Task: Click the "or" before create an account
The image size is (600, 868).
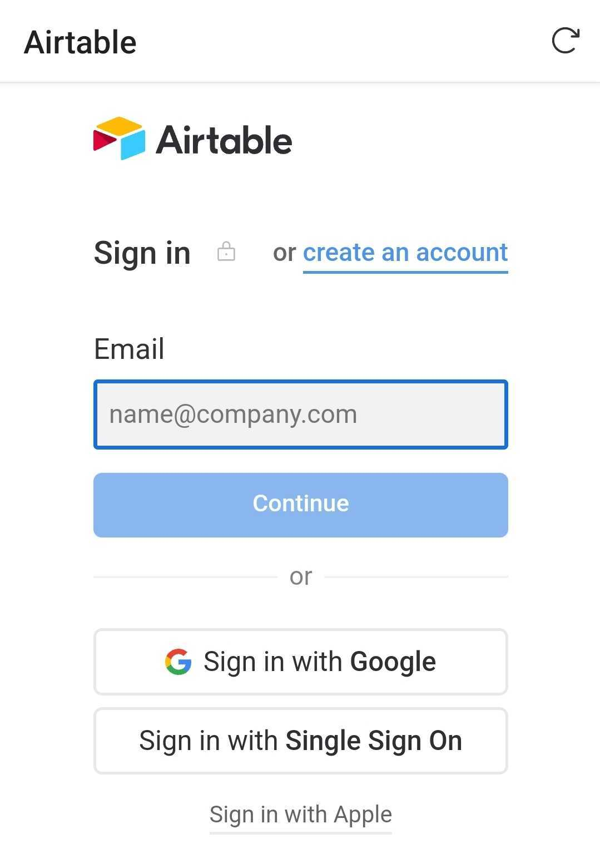Action: pos(284,253)
